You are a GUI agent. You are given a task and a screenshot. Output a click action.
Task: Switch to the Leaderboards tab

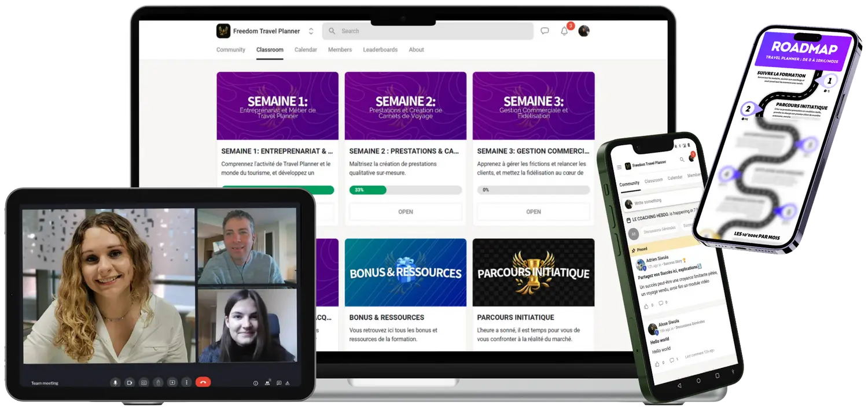click(380, 50)
